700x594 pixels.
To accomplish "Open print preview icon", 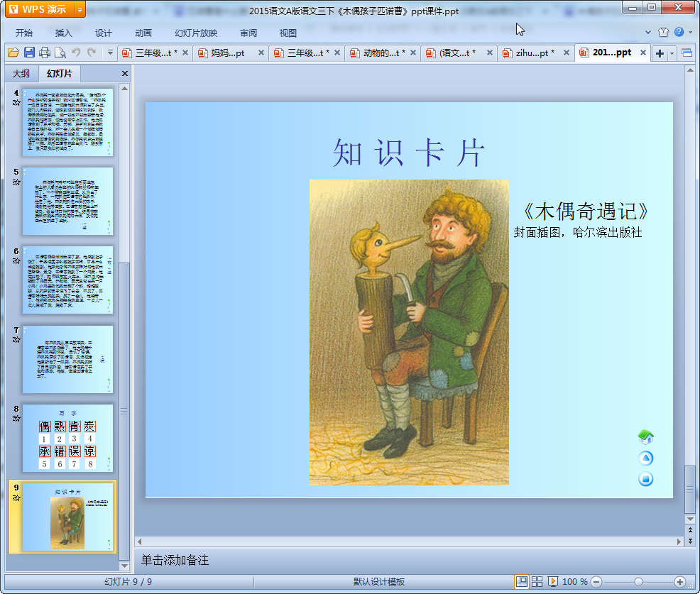I will (60, 53).
